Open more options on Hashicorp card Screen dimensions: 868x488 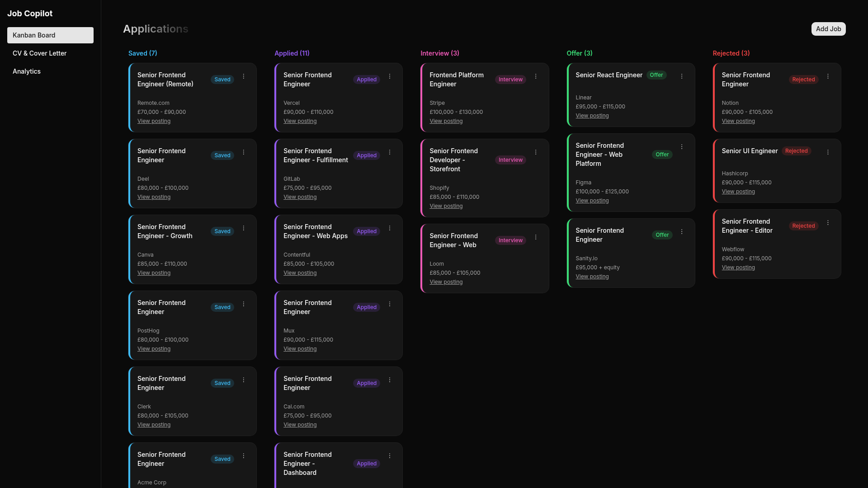tap(828, 152)
